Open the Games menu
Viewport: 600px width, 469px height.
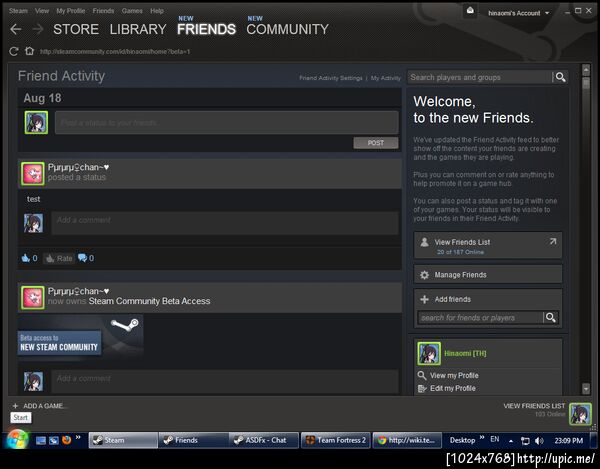[x=132, y=11]
